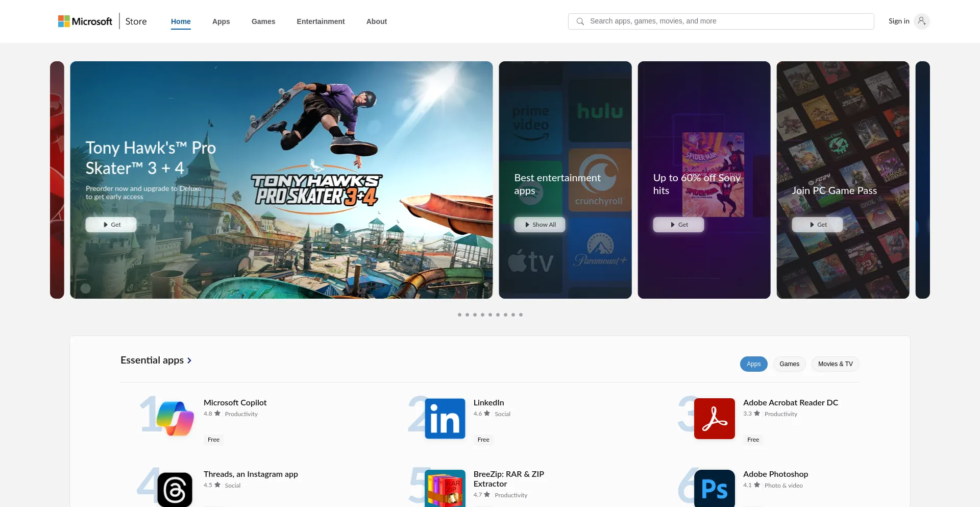980x507 pixels.
Task: Select the Home tab
Action: click(x=181, y=21)
